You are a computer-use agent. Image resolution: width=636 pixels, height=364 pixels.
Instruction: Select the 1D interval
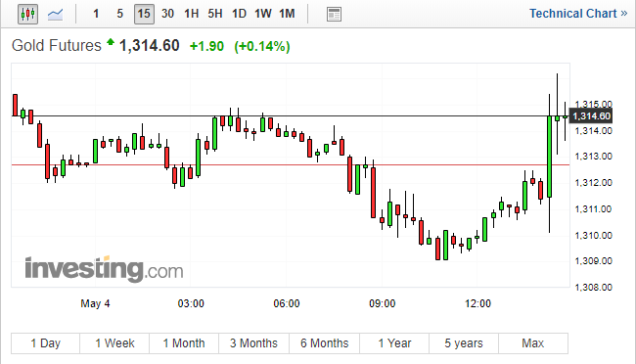pos(239,14)
